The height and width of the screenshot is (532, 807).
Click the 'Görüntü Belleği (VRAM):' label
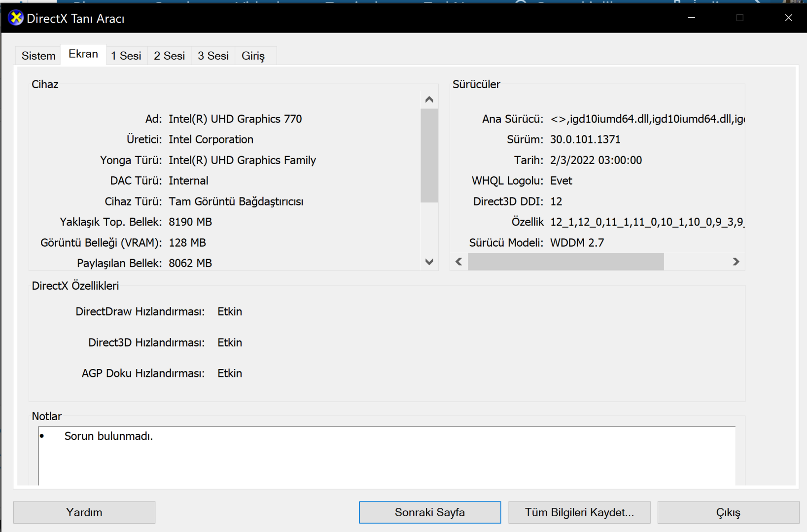[101, 243]
